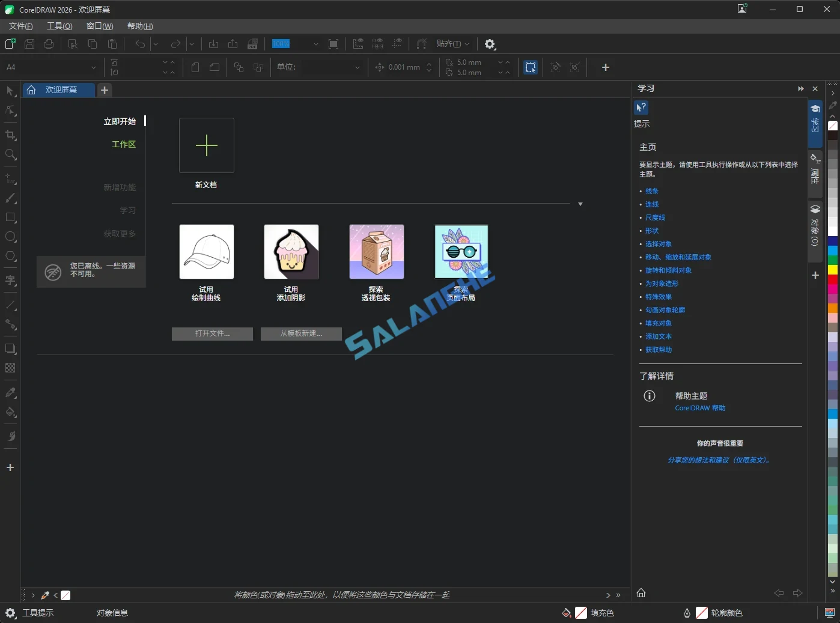Toggle the bounding box treat-as-filled button
The image size is (840, 623).
[x=530, y=67]
